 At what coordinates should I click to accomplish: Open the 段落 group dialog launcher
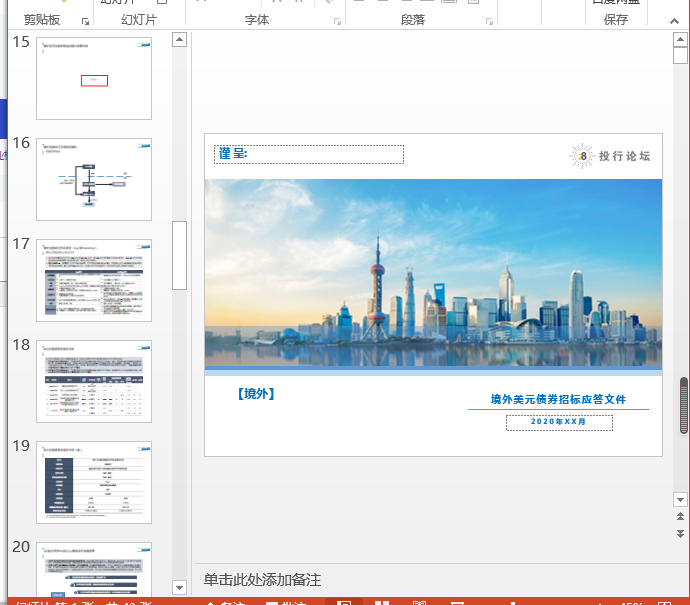click(x=487, y=21)
